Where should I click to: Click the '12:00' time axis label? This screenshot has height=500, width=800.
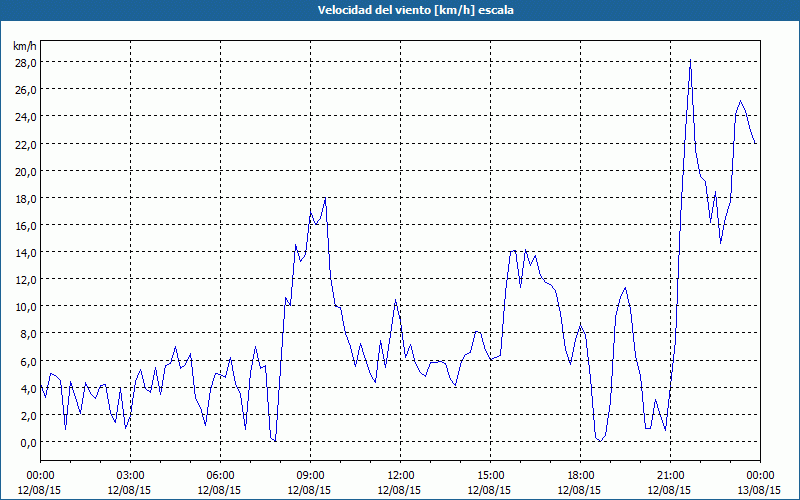(x=401, y=476)
